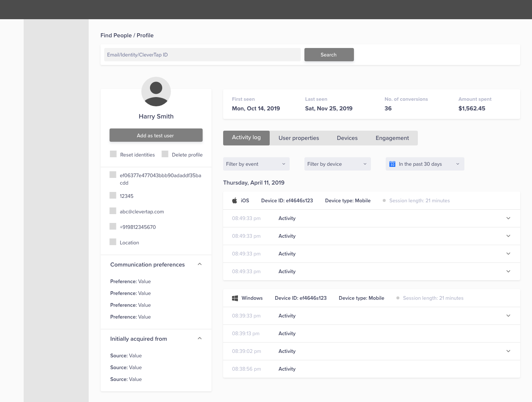Image resolution: width=532 pixels, height=402 pixels.
Task: Focus the Email/Identity/CleverTap ID search field
Action: click(202, 55)
